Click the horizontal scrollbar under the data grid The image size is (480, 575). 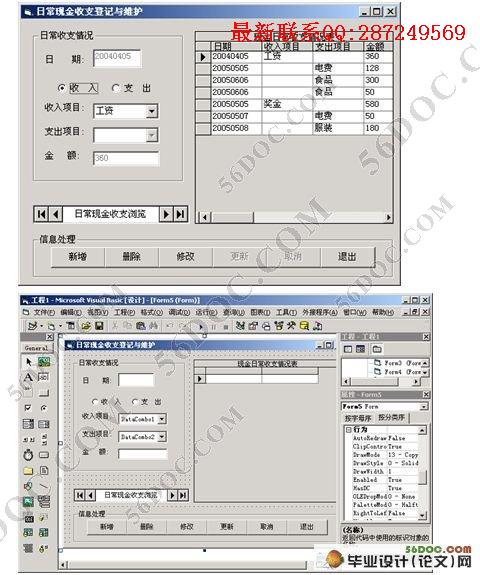295,217
